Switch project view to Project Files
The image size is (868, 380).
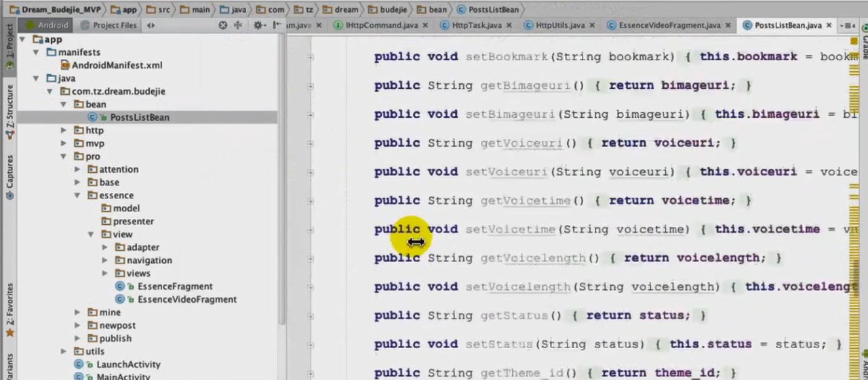coord(108,25)
